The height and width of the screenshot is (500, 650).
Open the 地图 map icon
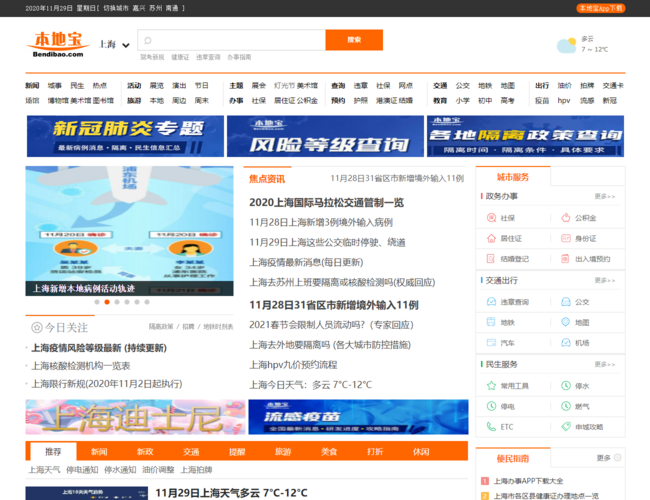pos(566,322)
